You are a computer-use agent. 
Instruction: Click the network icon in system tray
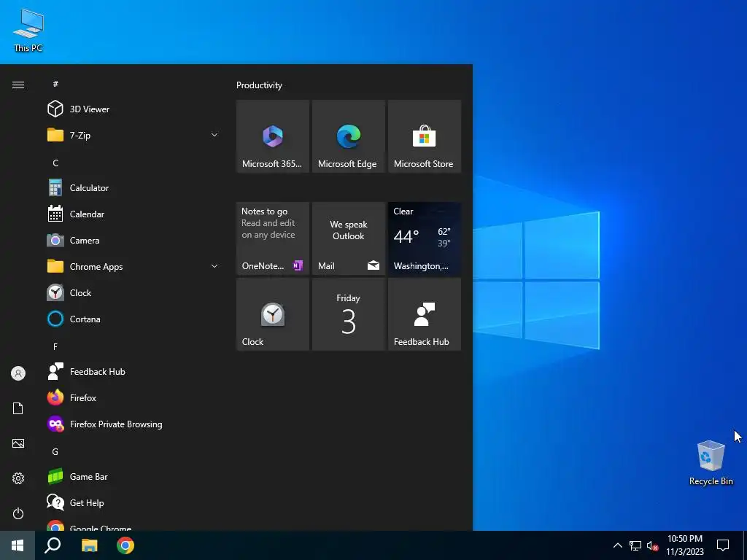[635, 545]
